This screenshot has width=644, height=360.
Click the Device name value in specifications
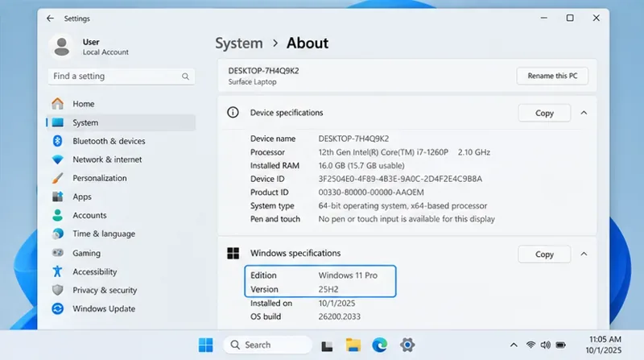click(x=353, y=139)
